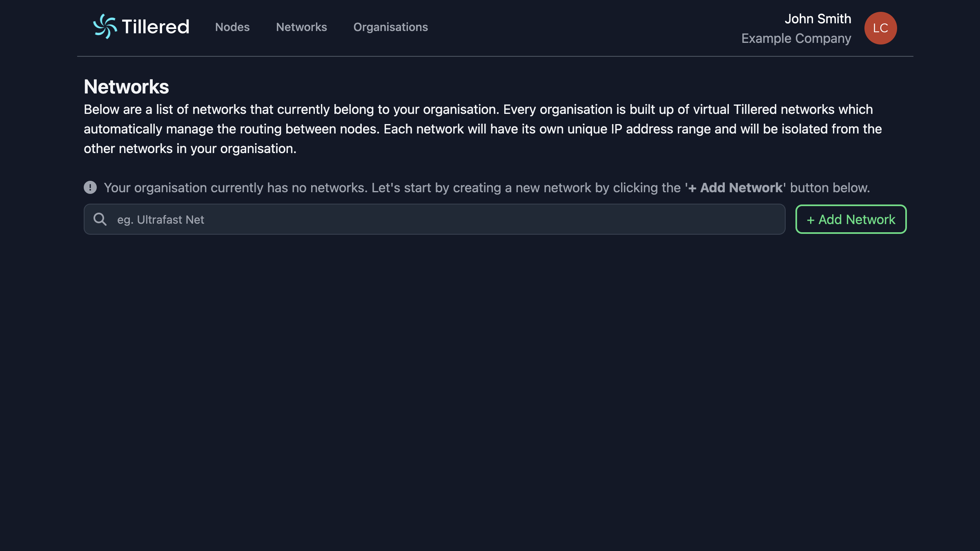The height and width of the screenshot is (551, 980).
Task: Click the bold + Add Network text in message
Action: pyautogui.click(x=735, y=187)
